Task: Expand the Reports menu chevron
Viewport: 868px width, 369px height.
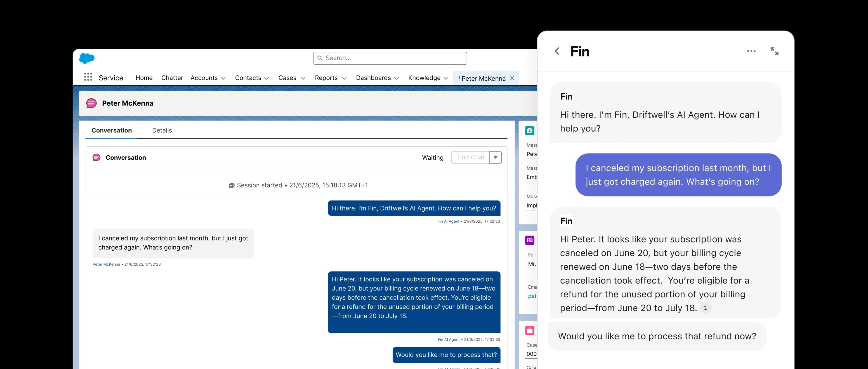Action: 344,78
